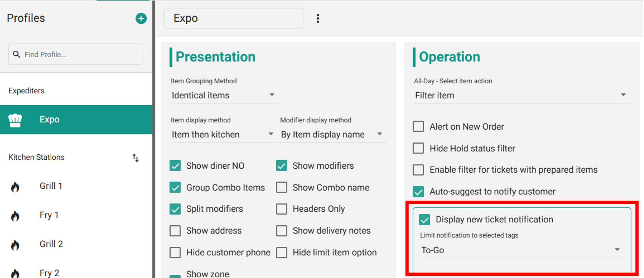This screenshot has height=278, width=644.
Task: Enable Alert on New Order checkbox
Action: coord(418,126)
